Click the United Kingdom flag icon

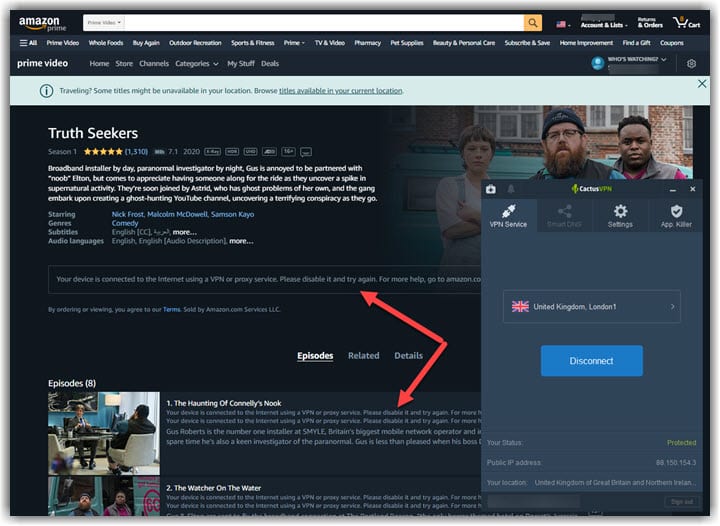(x=520, y=307)
